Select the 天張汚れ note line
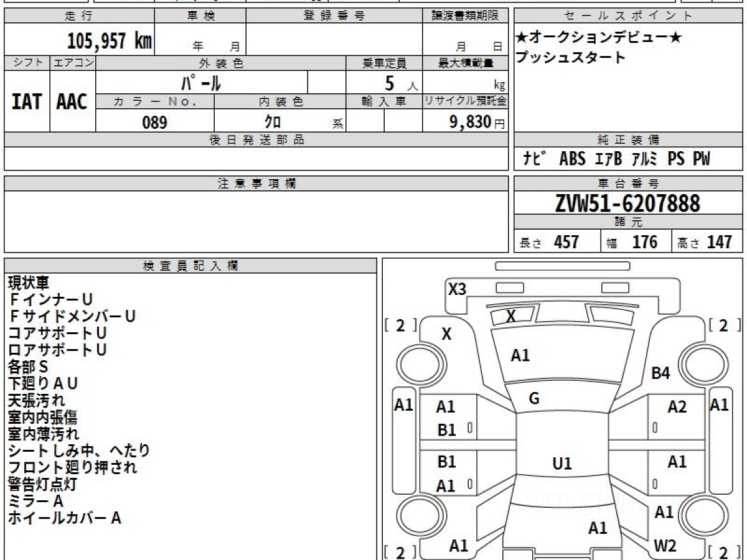This screenshot has width=747, height=560. pyautogui.click(x=36, y=400)
